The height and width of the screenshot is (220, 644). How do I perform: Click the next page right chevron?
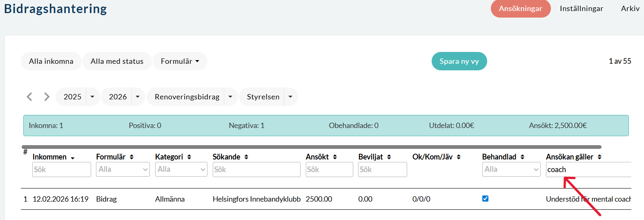[x=47, y=97]
